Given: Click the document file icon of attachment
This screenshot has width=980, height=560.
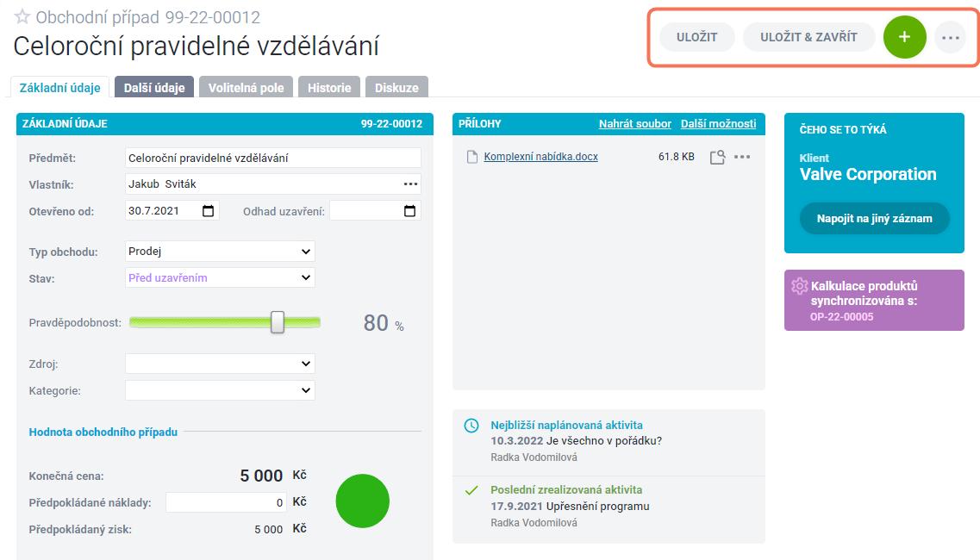Looking at the screenshot, I should click(472, 157).
